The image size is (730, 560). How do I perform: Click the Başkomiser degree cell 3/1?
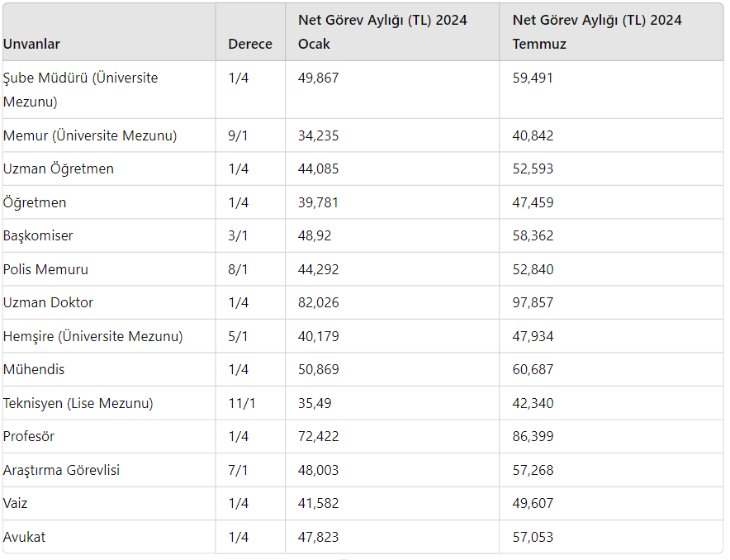[238, 236]
